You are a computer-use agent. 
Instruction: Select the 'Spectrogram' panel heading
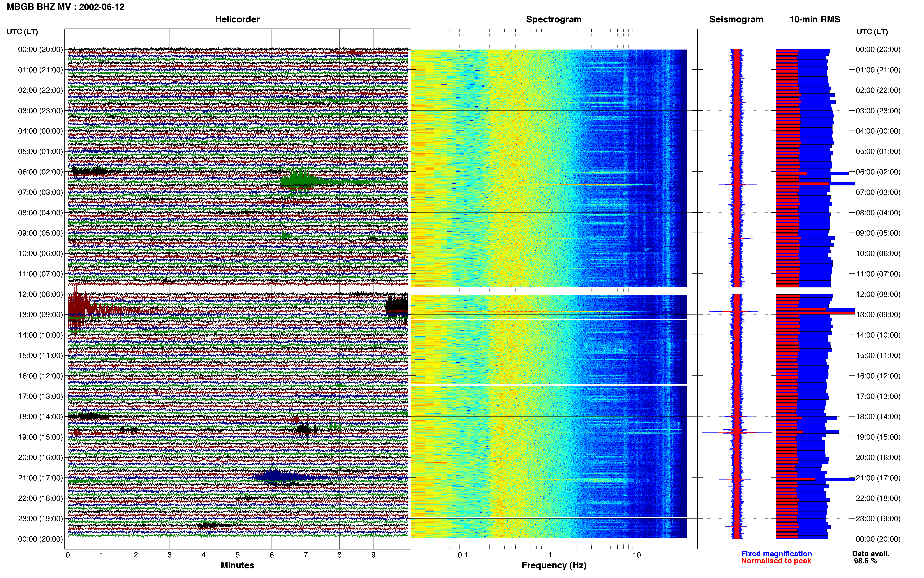click(554, 19)
